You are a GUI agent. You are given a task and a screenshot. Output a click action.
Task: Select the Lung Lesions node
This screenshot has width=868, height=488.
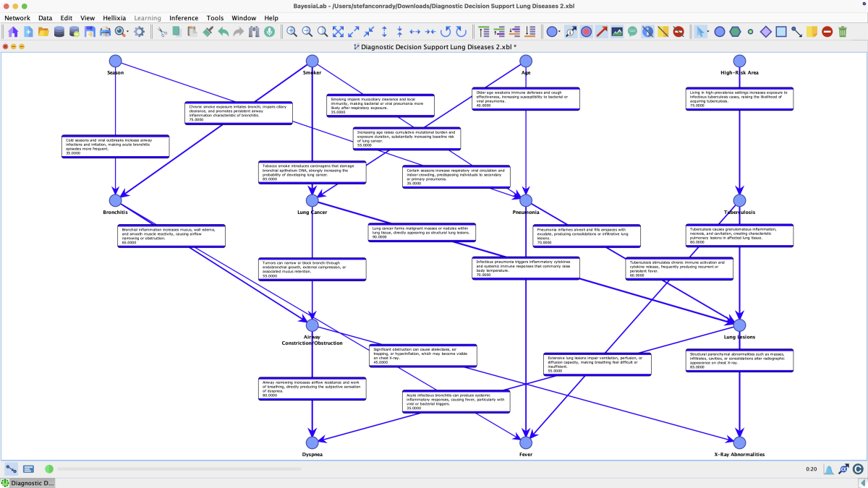tap(739, 325)
